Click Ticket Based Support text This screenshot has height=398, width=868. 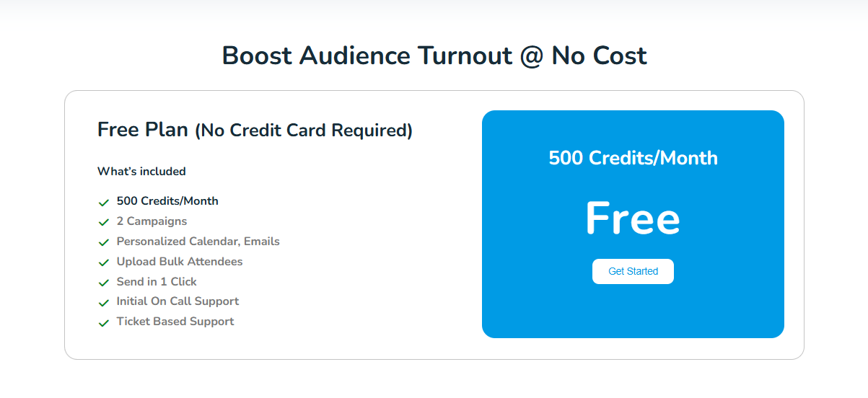click(175, 322)
